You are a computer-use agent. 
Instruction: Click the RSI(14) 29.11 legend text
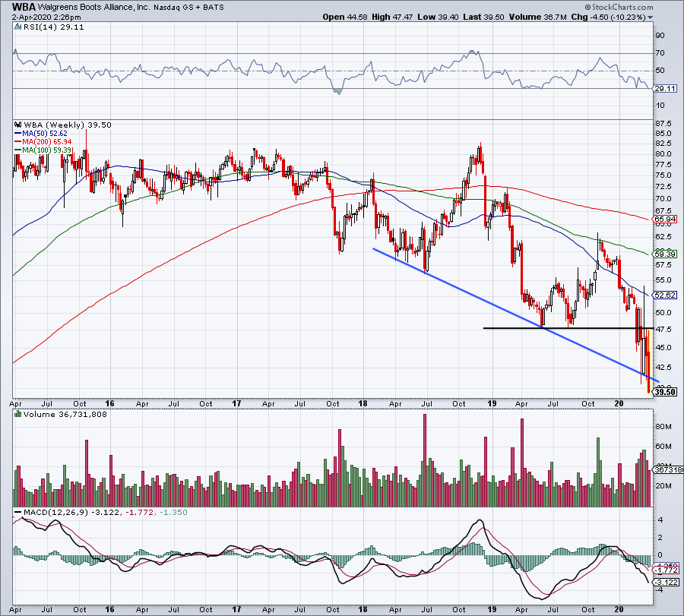click(x=54, y=27)
